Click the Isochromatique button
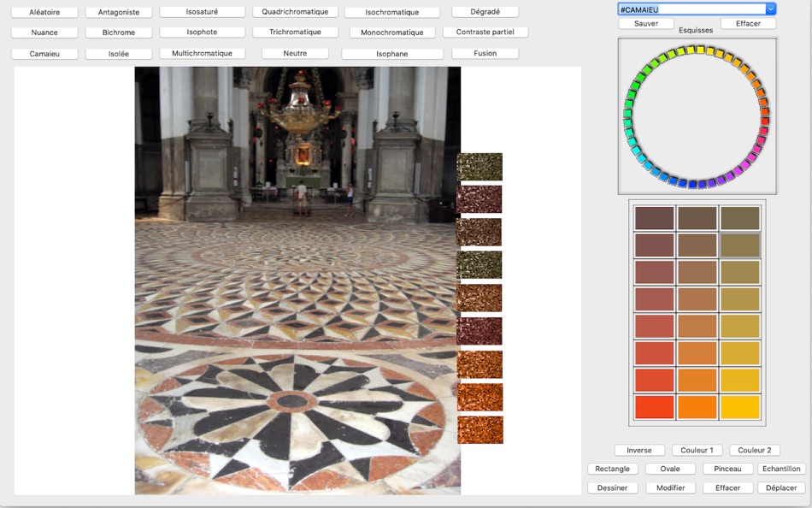This screenshot has width=812, height=508. [392, 12]
